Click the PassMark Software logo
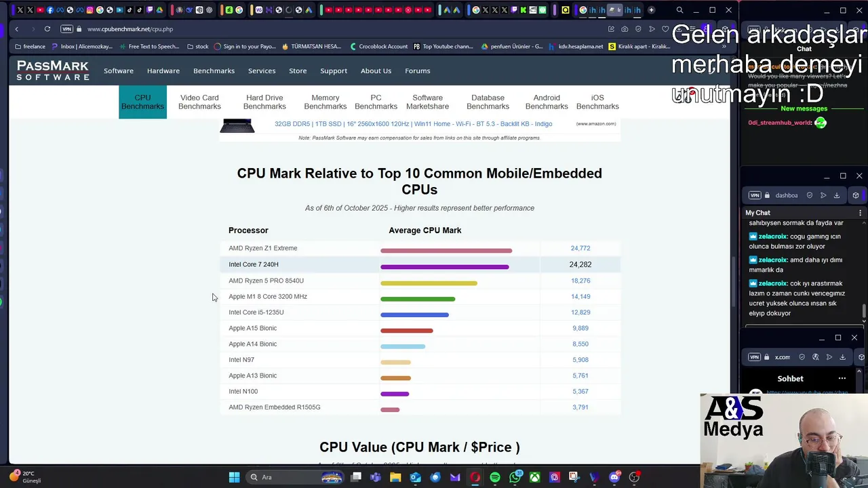Image resolution: width=868 pixels, height=488 pixels. pos(53,70)
